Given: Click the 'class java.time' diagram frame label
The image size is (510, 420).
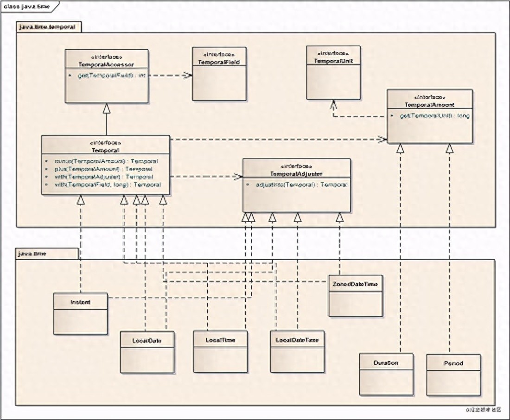Looking at the screenshot, I should coord(28,6).
